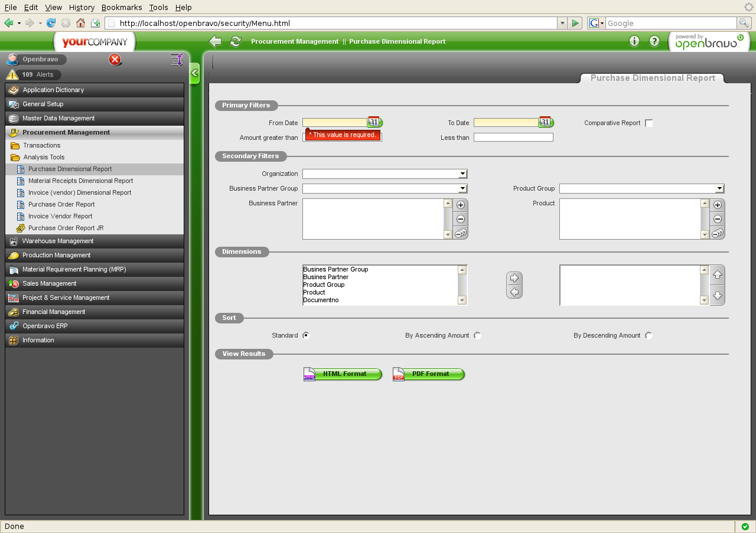Select By Descending Amount sort option
Image resolution: width=756 pixels, height=533 pixels.
[649, 335]
